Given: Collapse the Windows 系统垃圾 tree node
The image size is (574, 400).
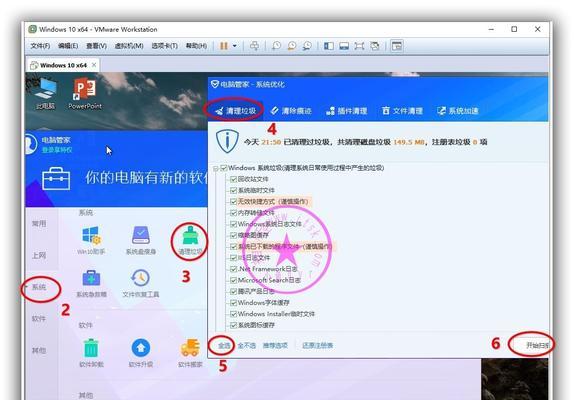Looking at the screenshot, I should [x=216, y=168].
